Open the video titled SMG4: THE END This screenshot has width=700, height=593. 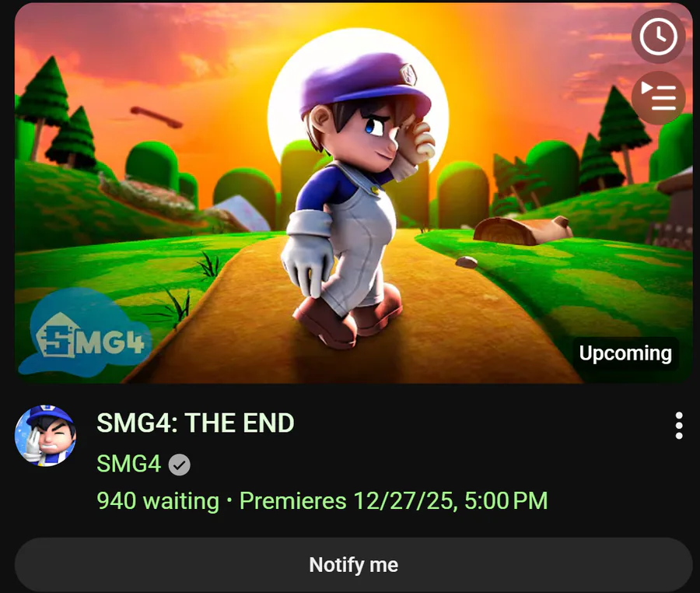coord(195,423)
